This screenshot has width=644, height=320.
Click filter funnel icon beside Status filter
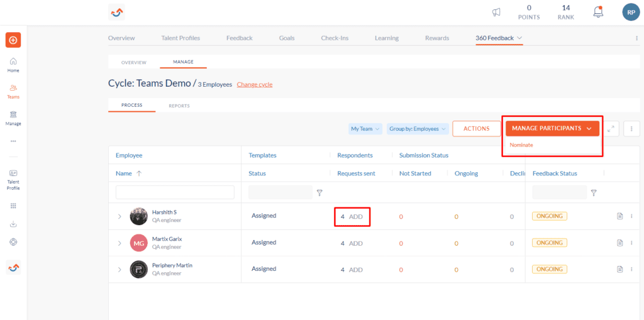pos(319,192)
